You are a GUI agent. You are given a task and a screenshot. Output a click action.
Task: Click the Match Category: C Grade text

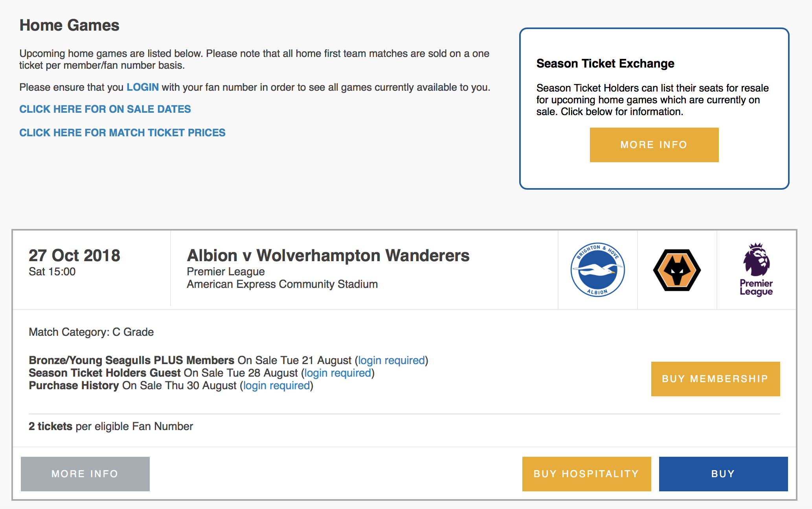91,332
